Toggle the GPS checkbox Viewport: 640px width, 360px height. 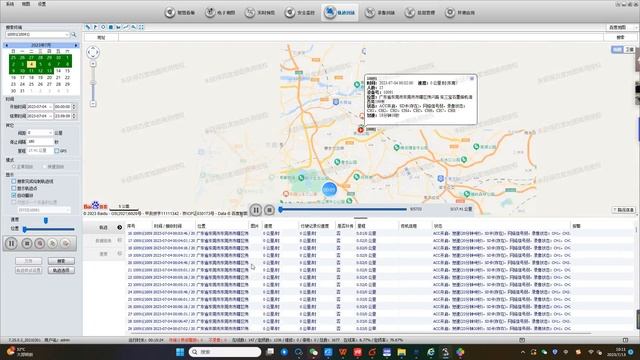57,151
